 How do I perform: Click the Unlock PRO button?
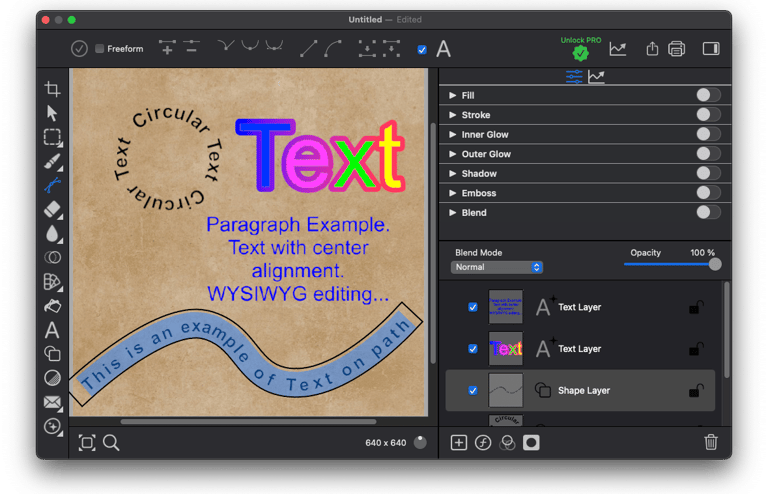(x=580, y=48)
